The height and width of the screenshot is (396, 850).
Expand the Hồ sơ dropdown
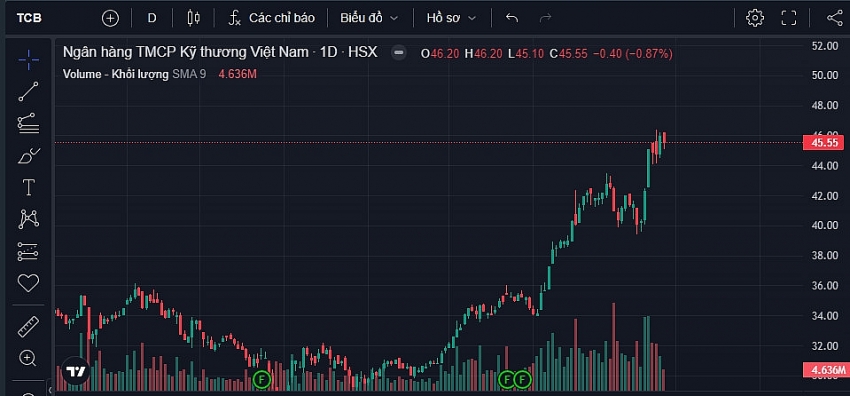click(451, 18)
